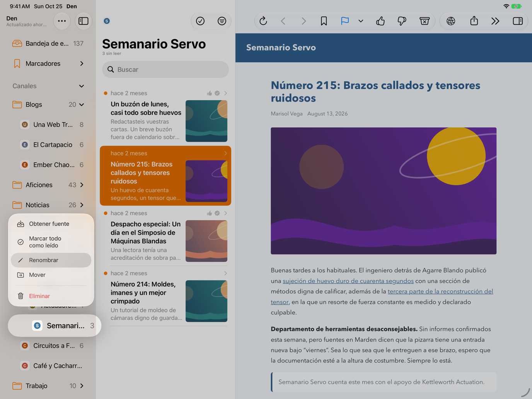Open article Un buzón de lunes
532x399 pixels.
(x=165, y=116)
